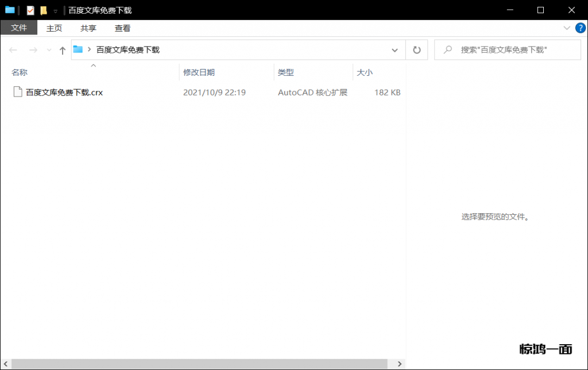Click the file icon of 百度文库免费下载.crx
This screenshot has height=370, width=588.
[x=18, y=92]
